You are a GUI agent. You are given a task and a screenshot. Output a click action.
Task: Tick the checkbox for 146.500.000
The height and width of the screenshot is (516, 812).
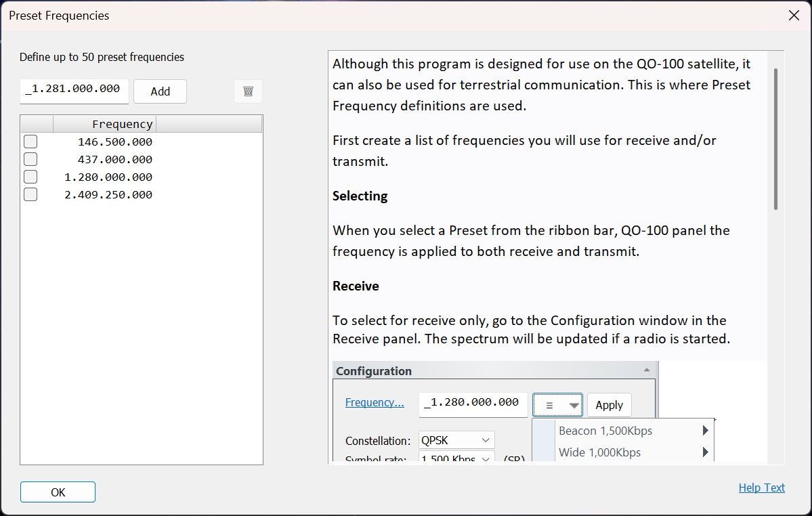[30, 142]
